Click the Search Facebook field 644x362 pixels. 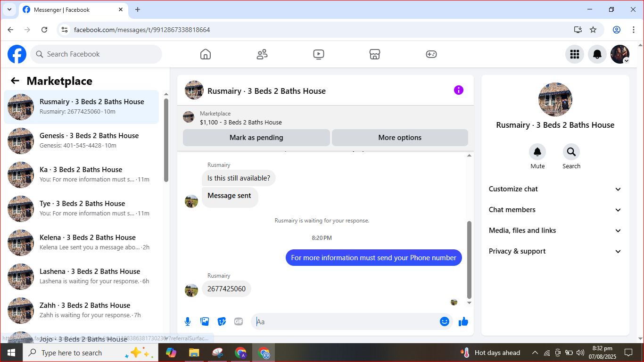click(96, 54)
